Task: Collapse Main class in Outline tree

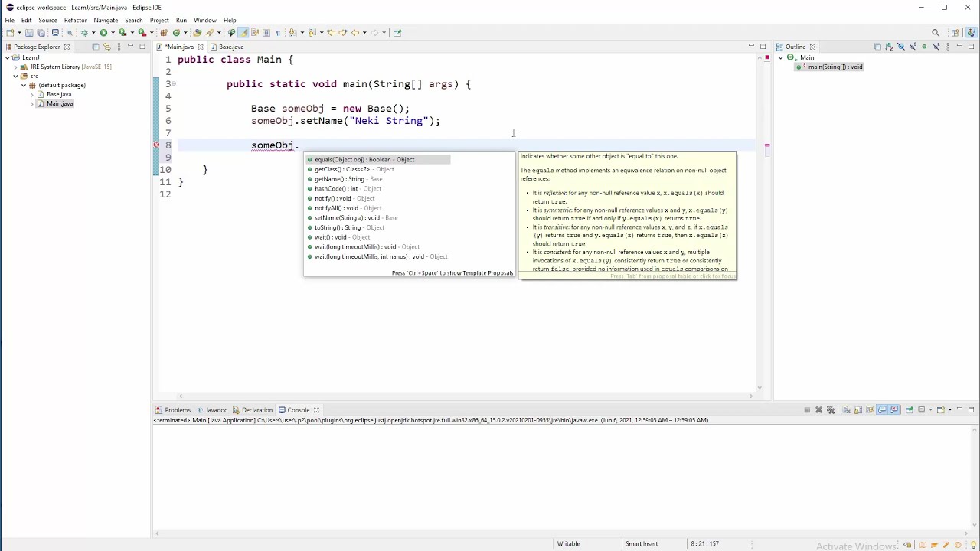Action: click(x=781, y=58)
